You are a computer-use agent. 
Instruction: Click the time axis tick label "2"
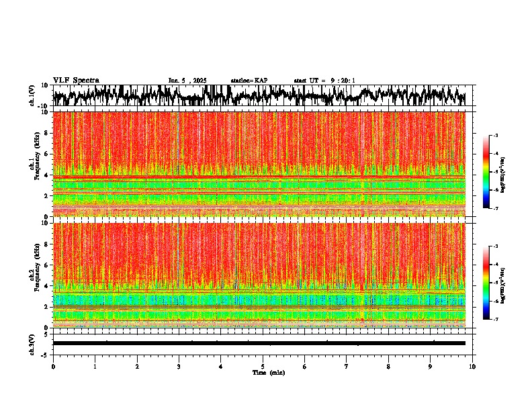pyautogui.click(x=137, y=367)
